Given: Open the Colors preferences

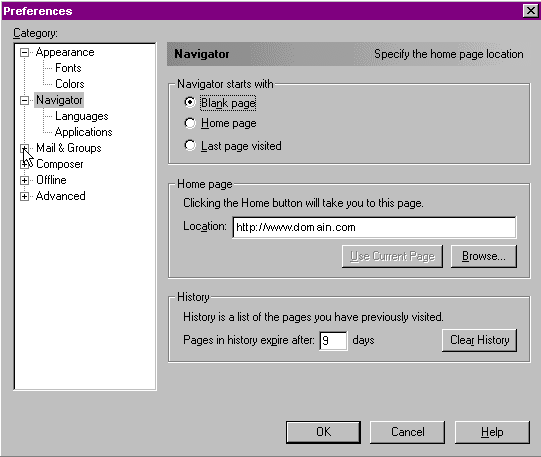Looking at the screenshot, I should (69, 84).
